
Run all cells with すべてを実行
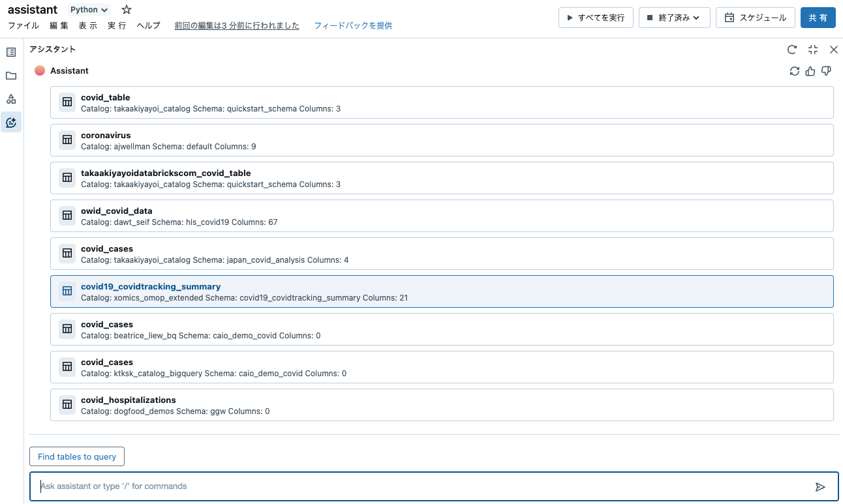(595, 18)
